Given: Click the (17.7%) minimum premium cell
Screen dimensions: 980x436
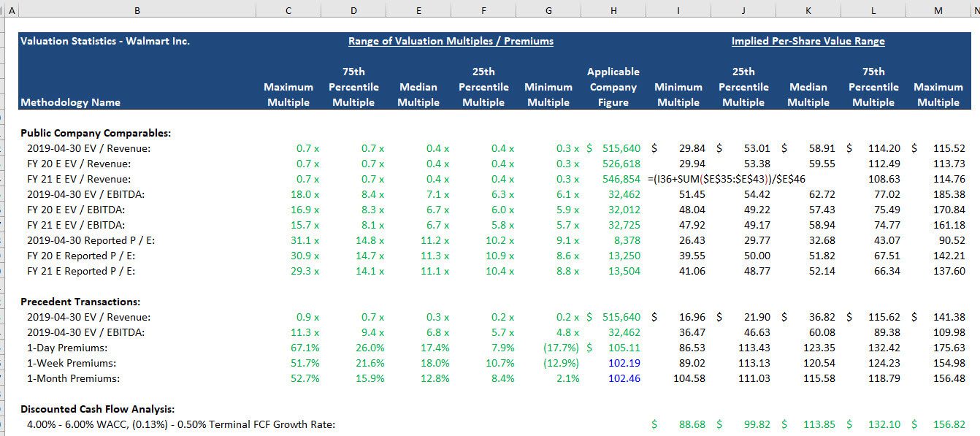Looking at the screenshot, I should coord(561,348).
